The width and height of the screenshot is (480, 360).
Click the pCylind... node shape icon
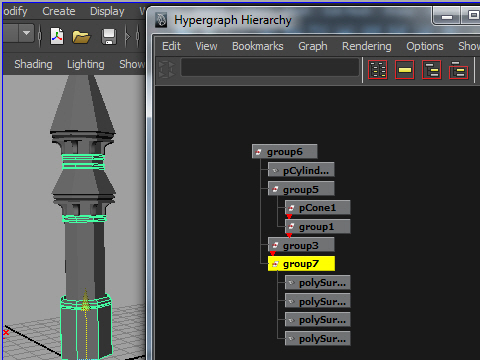pyautogui.click(x=275, y=171)
